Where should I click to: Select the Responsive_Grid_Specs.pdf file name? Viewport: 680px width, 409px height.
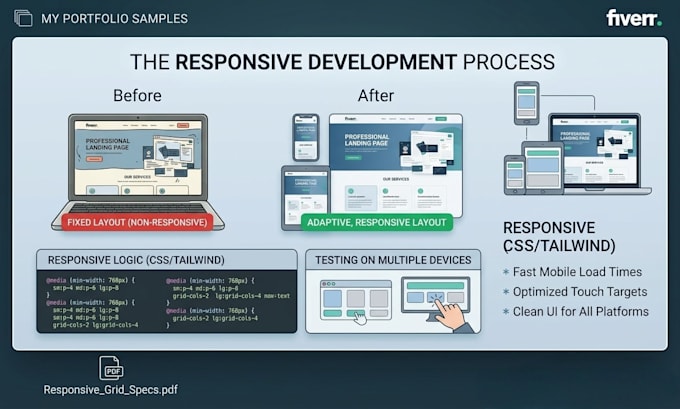tap(111, 389)
